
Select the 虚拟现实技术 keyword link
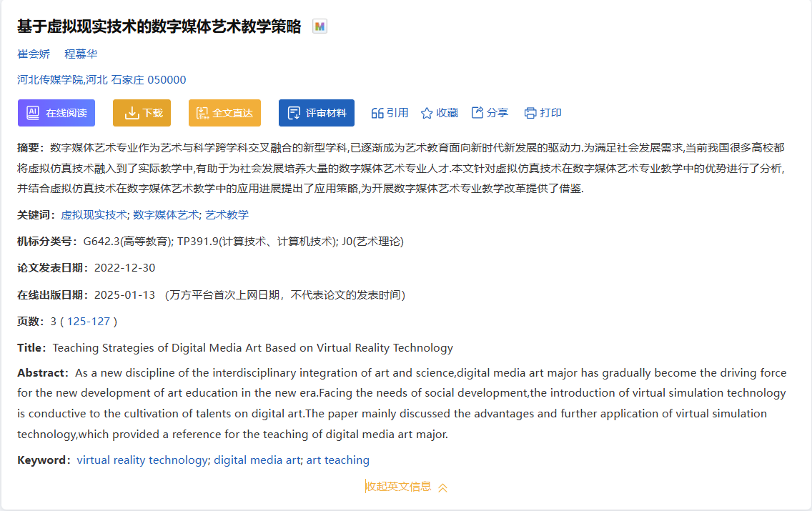pos(94,214)
